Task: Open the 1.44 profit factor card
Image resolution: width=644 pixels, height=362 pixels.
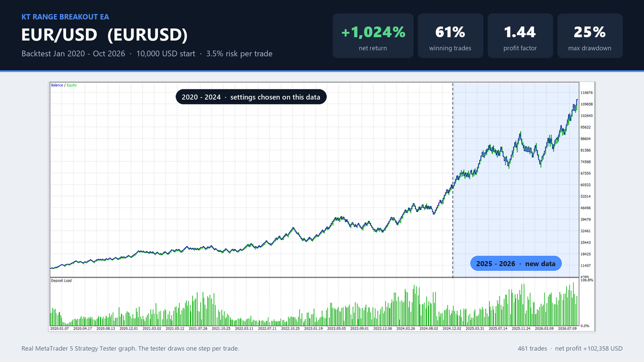Action: tap(520, 36)
